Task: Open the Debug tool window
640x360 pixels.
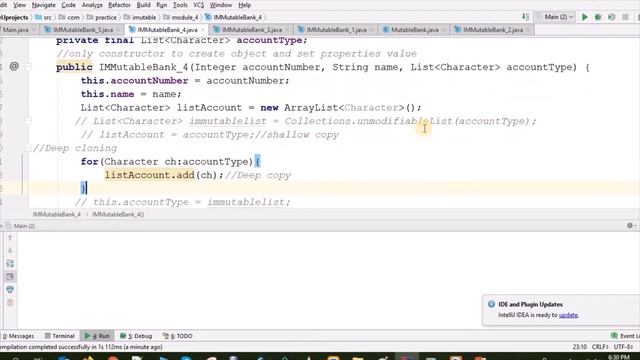Action: point(136,336)
